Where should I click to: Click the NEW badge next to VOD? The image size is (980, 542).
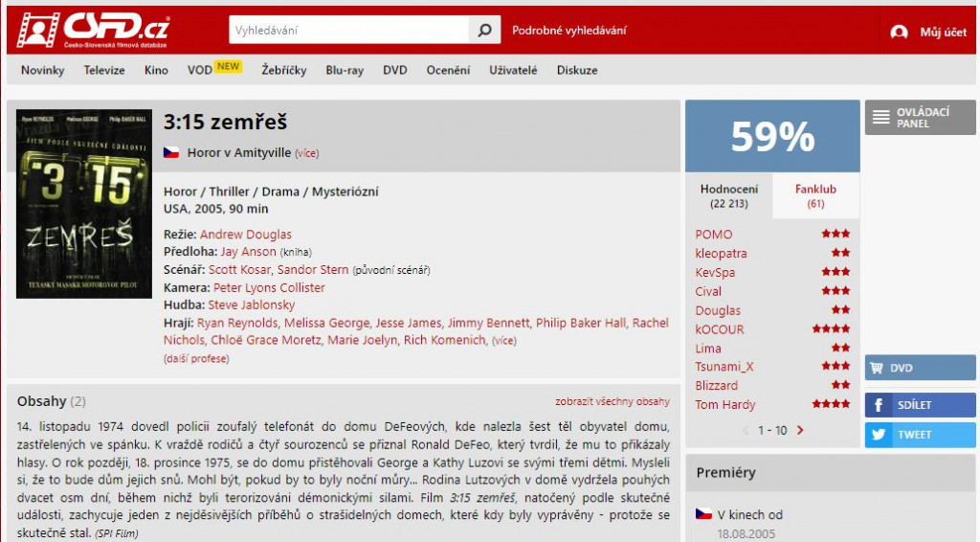coord(228,66)
